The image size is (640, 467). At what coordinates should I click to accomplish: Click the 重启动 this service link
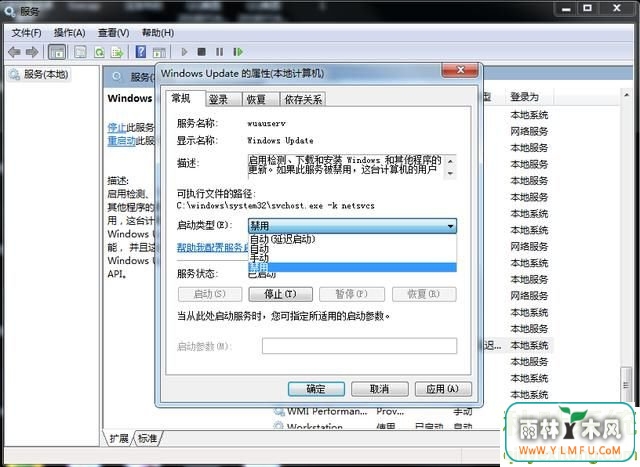pos(121,141)
